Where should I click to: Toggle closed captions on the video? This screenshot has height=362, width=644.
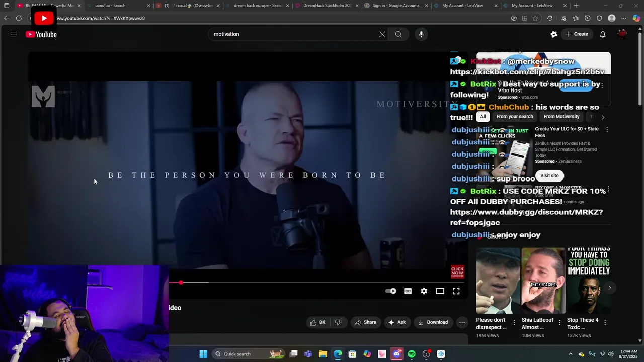[408, 291]
